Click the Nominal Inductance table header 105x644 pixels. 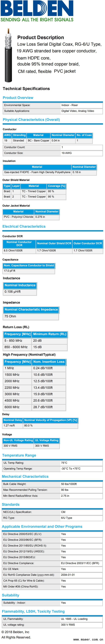point(20,285)
